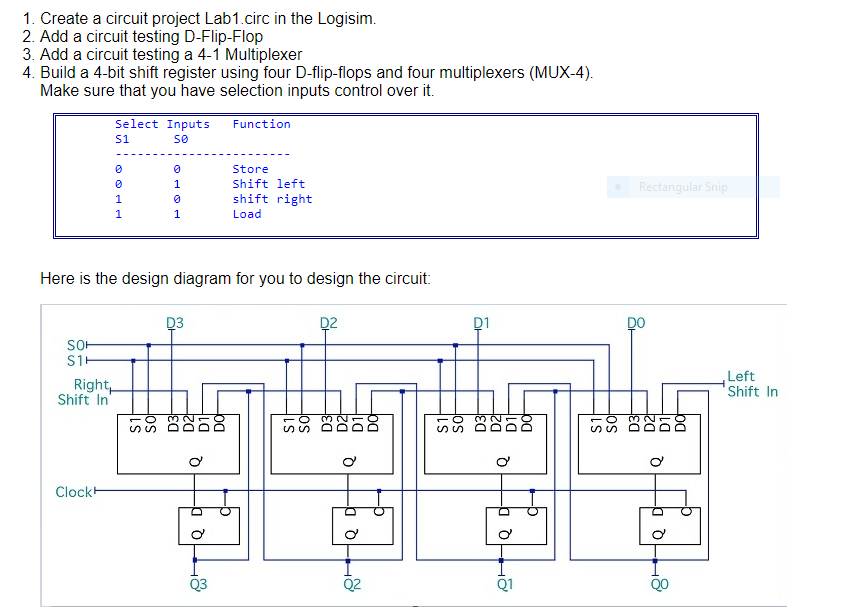Click the Load function entry
Viewport: 842px width, 611px height.
[246, 214]
